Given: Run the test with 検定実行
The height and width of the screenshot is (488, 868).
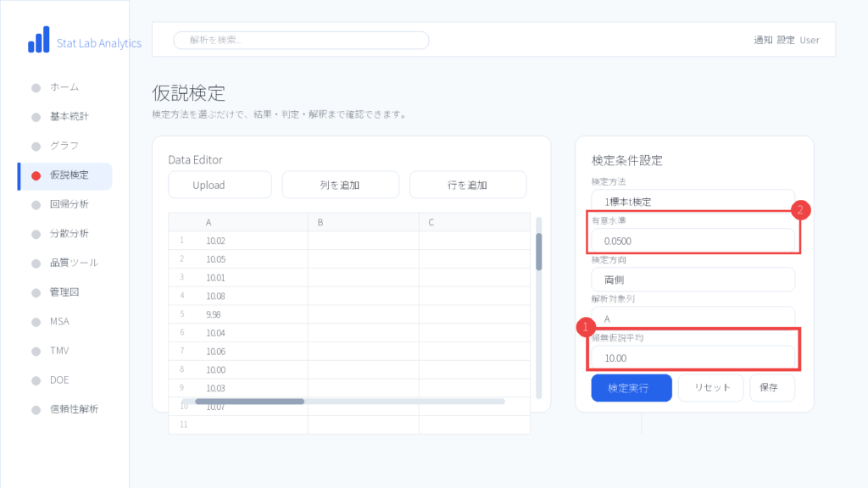Looking at the screenshot, I should (x=632, y=388).
